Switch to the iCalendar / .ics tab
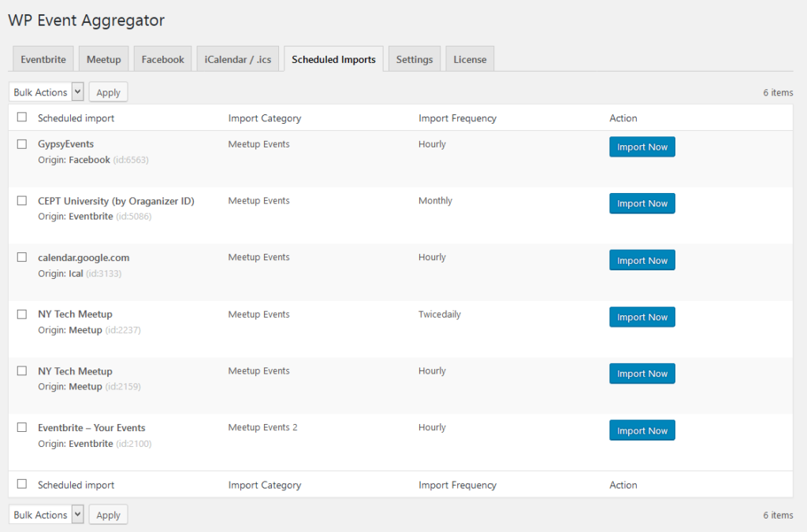Viewport: 807px width, 532px height. pyautogui.click(x=237, y=58)
